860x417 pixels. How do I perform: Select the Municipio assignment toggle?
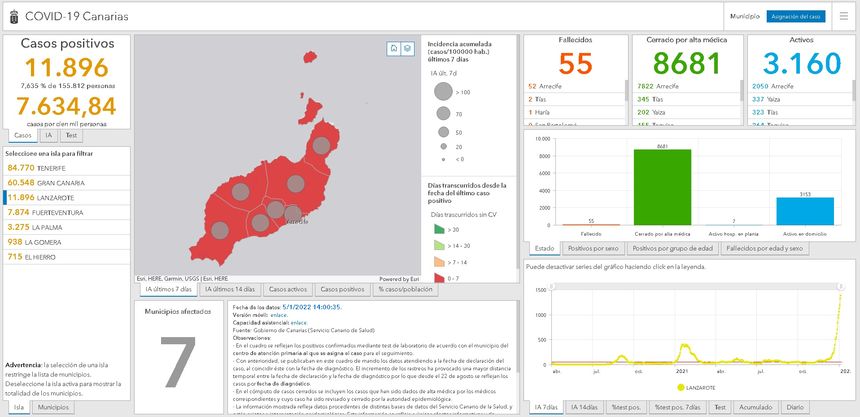point(745,17)
